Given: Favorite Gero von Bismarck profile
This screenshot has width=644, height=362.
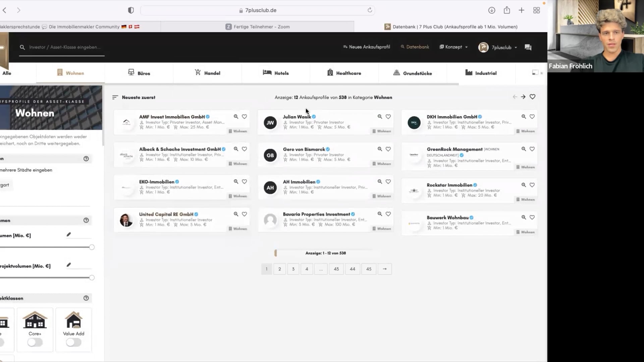Looking at the screenshot, I should 388,149.
